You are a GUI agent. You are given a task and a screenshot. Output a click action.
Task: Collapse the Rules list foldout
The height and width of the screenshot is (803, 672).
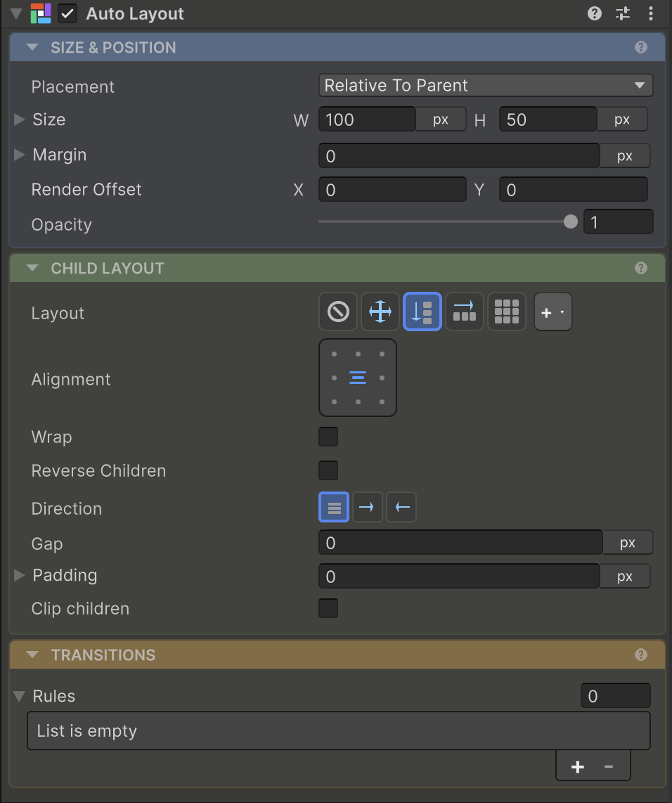(x=20, y=697)
